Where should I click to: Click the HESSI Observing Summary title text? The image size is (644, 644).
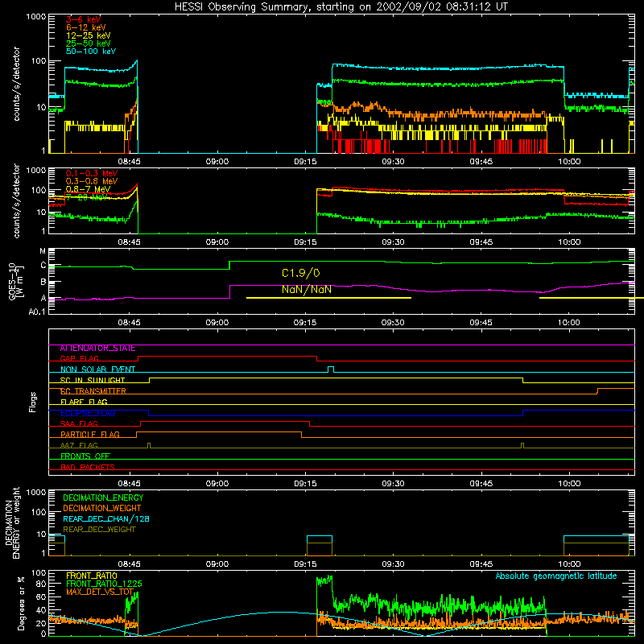click(341, 7)
